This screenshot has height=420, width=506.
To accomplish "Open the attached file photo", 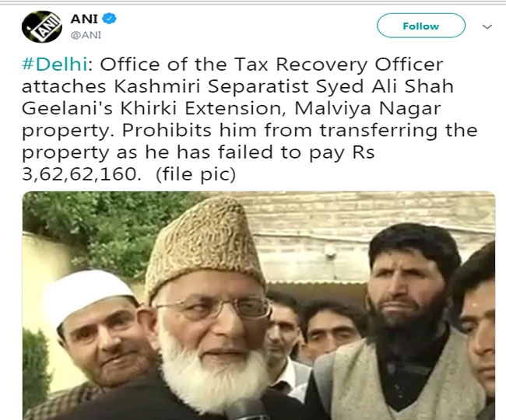I will tap(258, 306).
